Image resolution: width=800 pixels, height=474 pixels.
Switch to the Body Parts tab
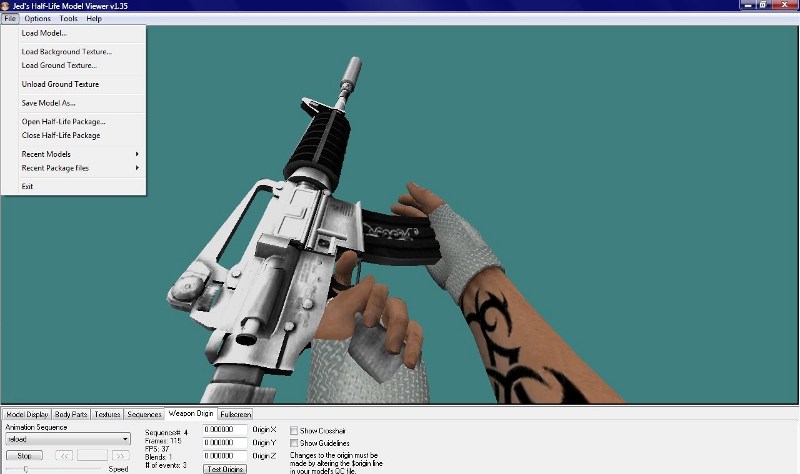[x=72, y=413]
